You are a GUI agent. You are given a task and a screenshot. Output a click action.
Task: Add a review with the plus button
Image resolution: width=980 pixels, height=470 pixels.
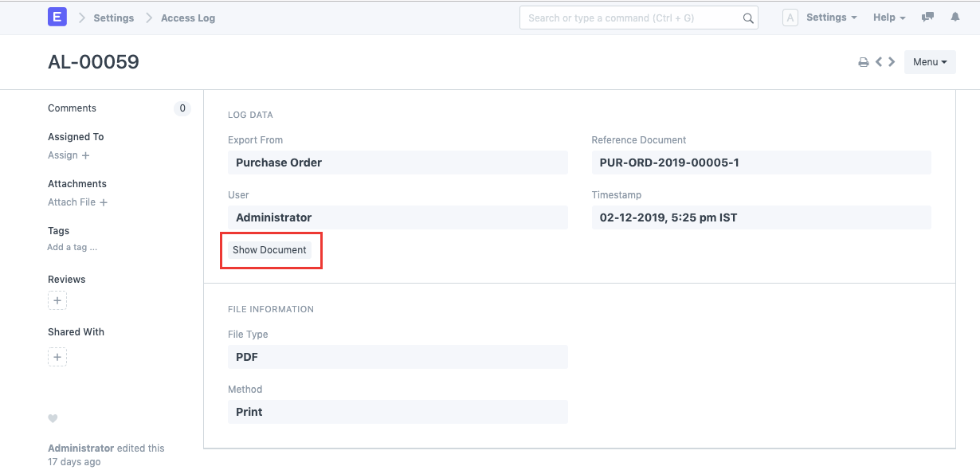pyautogui.click(x=57, y=300)
